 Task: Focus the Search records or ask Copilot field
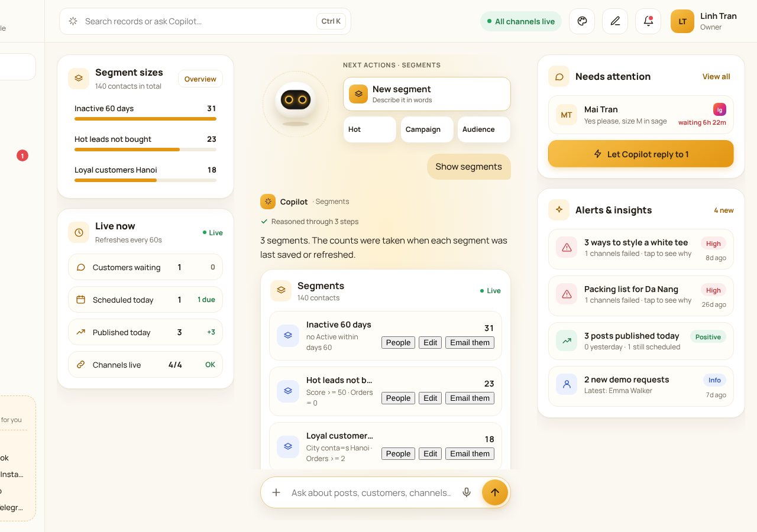205,21
